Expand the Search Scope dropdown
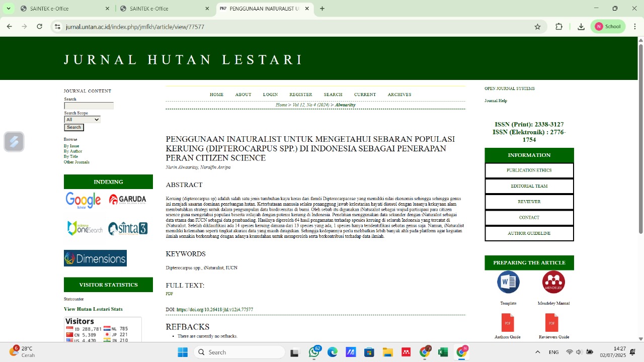Image resolution: width=644 pixels, height=362 pixels. pos(82,120)
